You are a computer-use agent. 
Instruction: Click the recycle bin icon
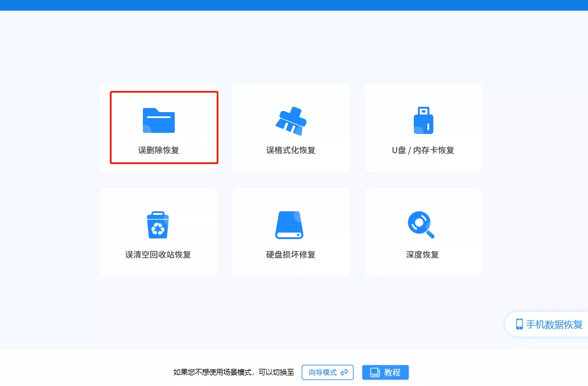[158, 225]
